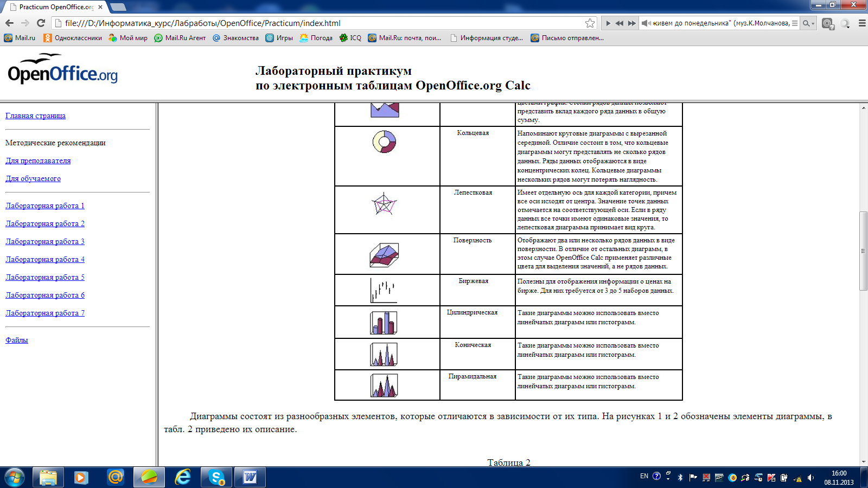868x488 pixels.
Task: Click the network warning tray icon
Action: pyautogui.click(x=797, y=478)
